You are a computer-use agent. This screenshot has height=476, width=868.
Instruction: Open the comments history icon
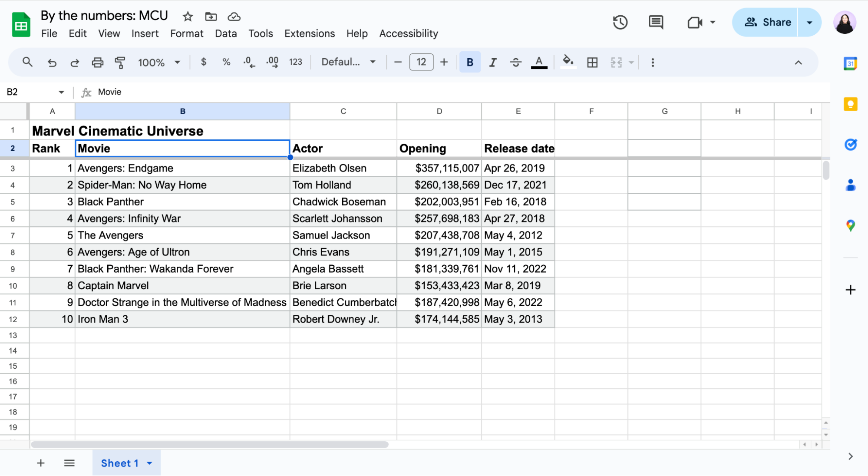tap(656, 22)
